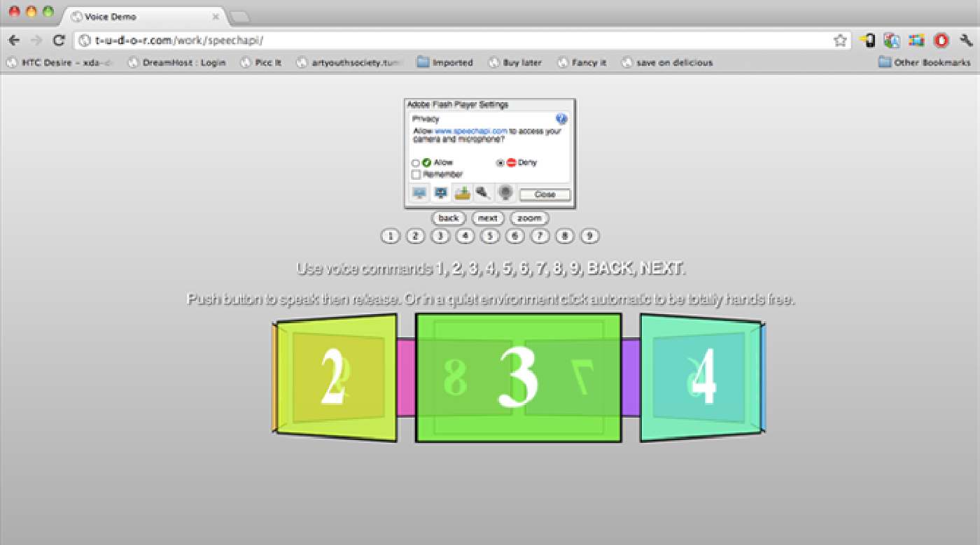Screen dimensions: 980x545
Task: Expand the Other Bookmarks folder
Action: 925,62
